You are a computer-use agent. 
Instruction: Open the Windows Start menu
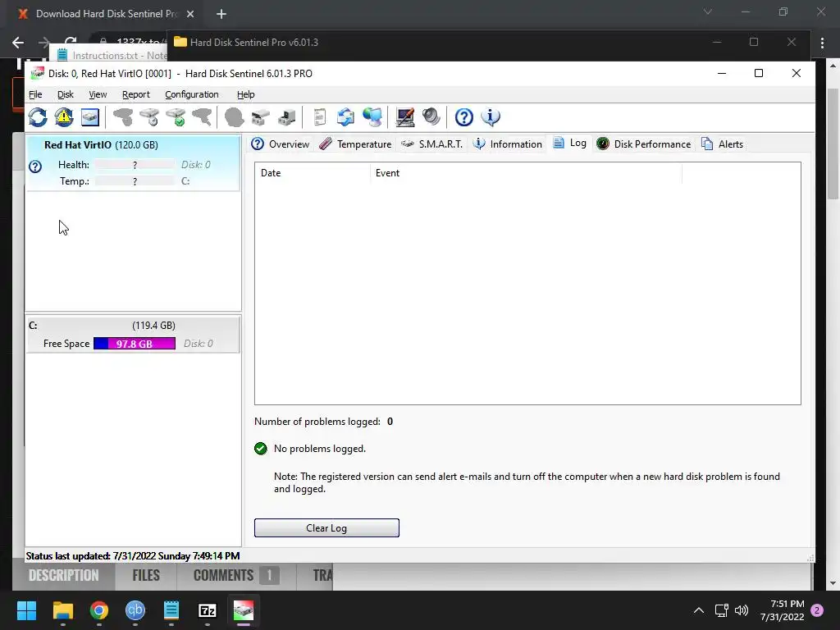coord(26,610)
